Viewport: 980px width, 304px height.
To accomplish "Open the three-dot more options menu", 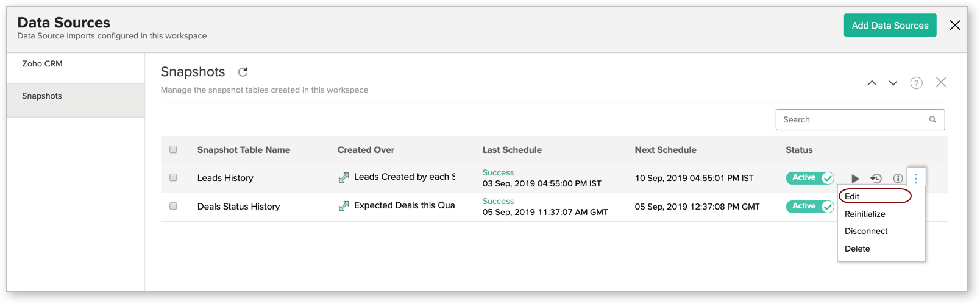I will point(916,178).
